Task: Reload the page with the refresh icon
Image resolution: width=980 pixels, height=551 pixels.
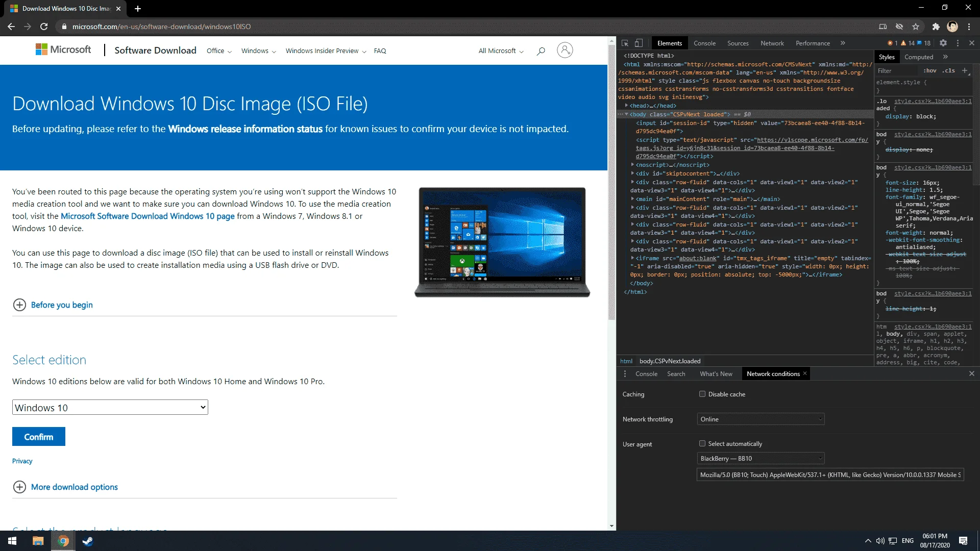Action: click(x=44, y=27)
